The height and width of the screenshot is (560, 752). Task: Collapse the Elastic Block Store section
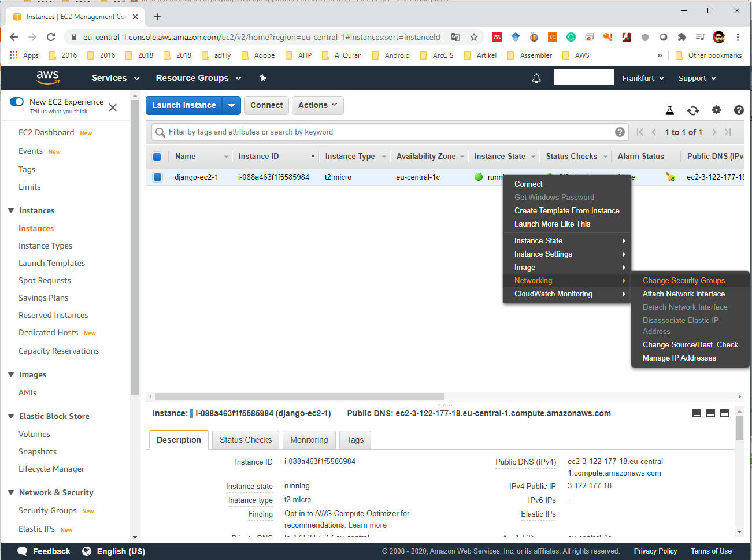coord(11,416)
